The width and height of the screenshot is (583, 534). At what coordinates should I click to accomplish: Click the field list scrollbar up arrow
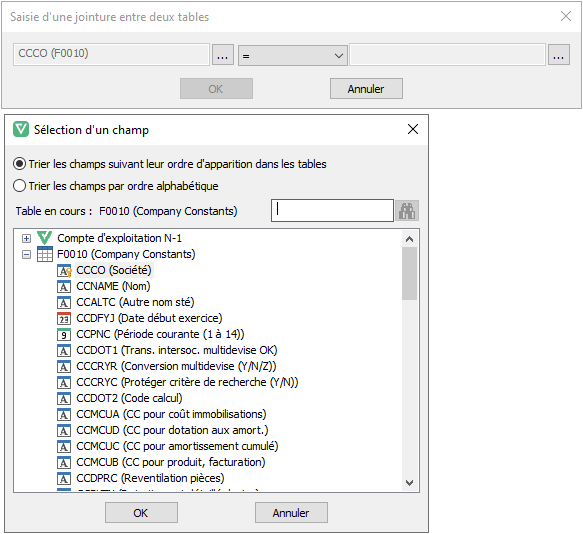(x=409, y=239)
